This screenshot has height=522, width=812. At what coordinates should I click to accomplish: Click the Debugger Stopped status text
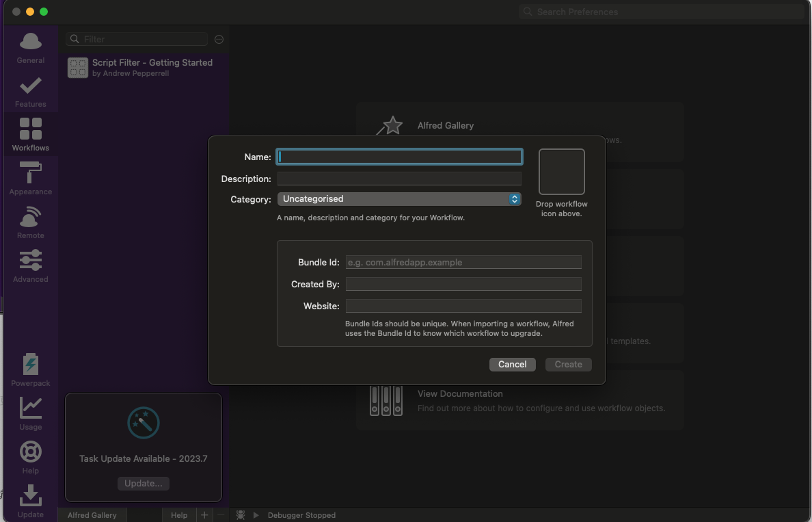click(x=301, y=514)
